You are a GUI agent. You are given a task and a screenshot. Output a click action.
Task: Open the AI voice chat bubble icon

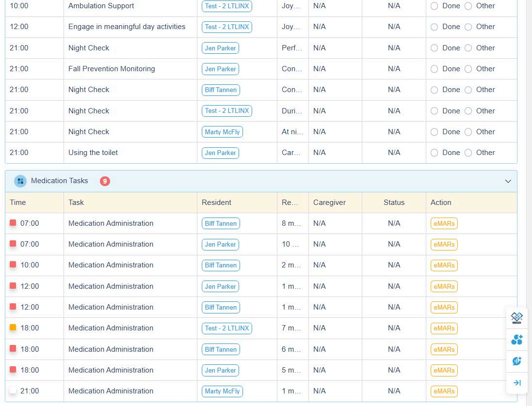[516, 361]
